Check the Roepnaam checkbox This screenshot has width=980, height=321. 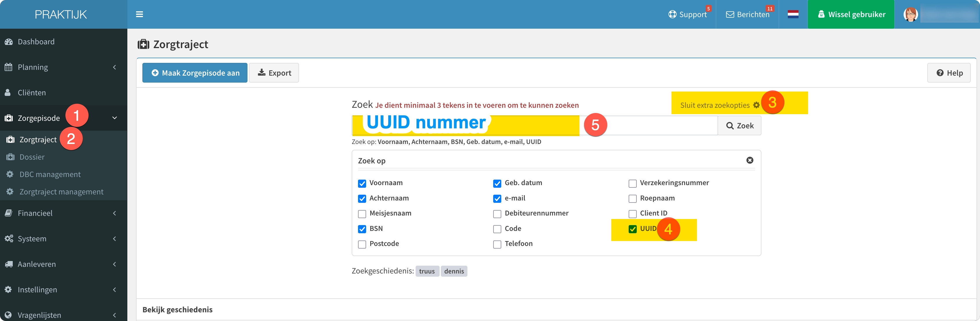coord(632,199)
